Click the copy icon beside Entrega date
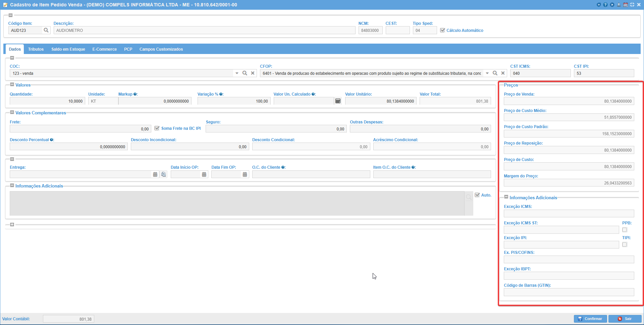Image resolution: width=644 pixels, height=325 pixels. 163,174
